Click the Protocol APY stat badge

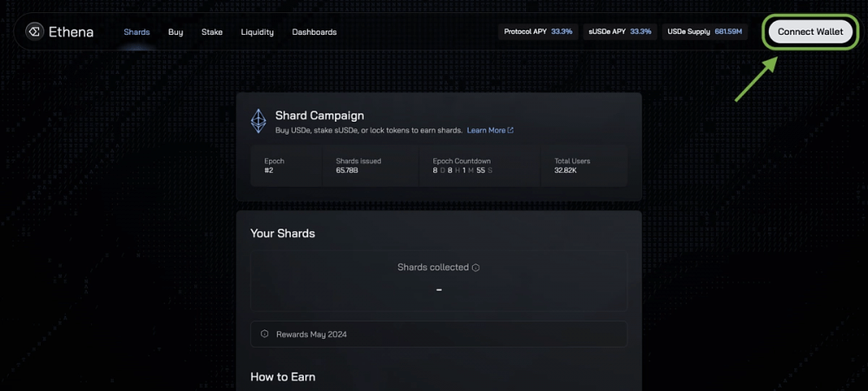pyautogui.click(x=538, y=31)
